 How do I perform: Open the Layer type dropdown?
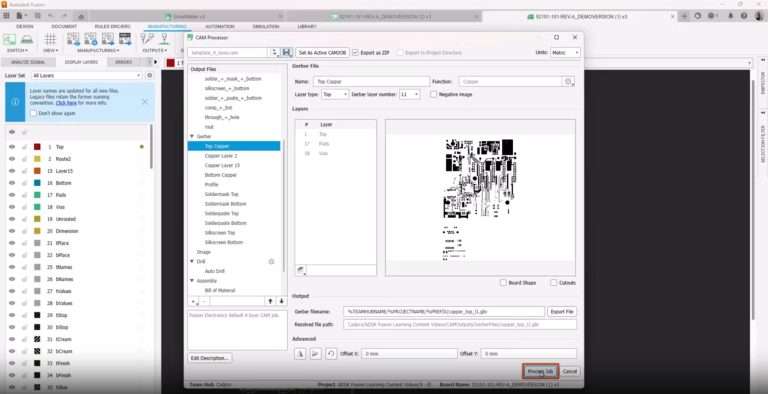(x=335, y=94)
